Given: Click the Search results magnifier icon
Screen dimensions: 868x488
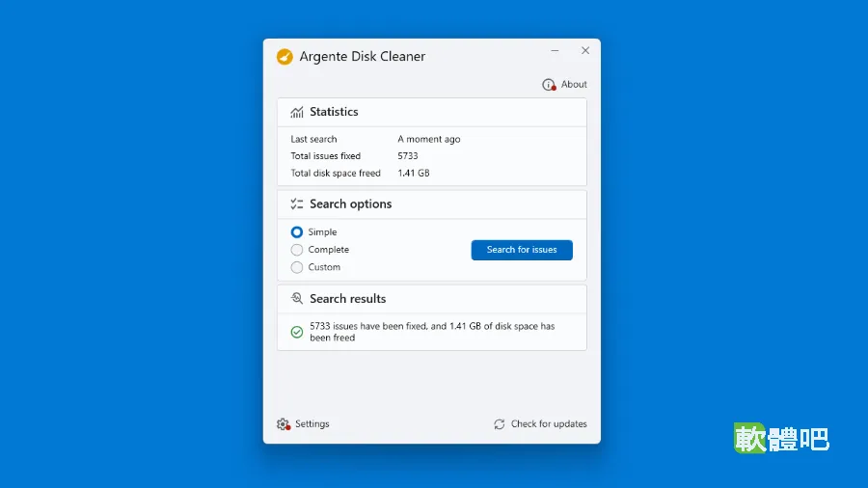Looking at the screenshot, I should tap(297, 299).
